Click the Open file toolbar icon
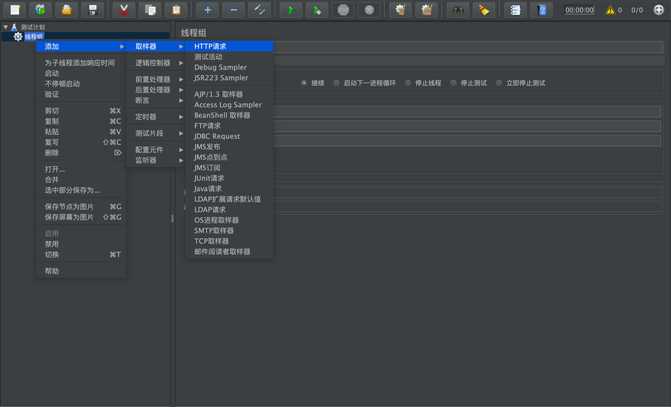The width and height of the screenshot is (671, 407). point(67,10)
